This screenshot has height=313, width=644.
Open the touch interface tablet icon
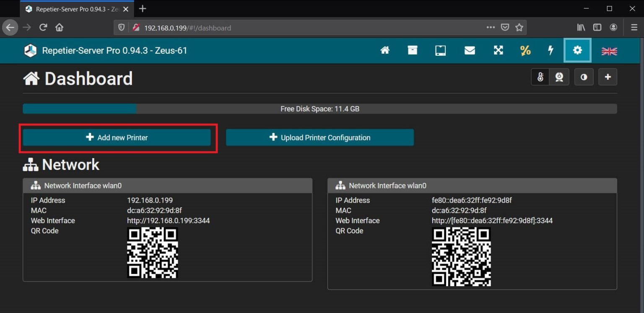point(441,50)
